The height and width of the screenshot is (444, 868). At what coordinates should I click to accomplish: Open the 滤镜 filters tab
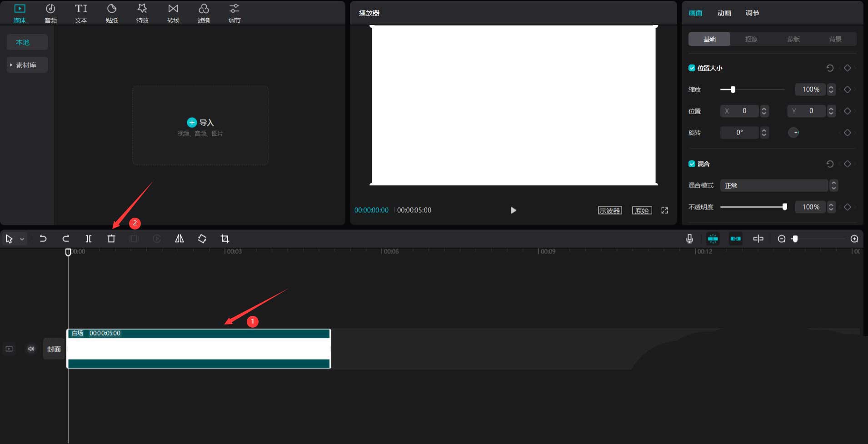click(x=204, y=13)
